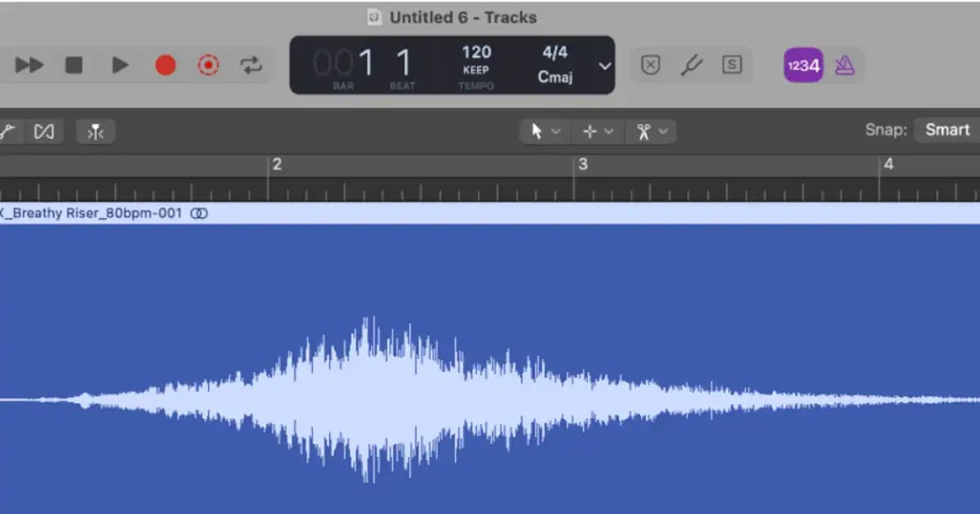Click the document icon beside window title
This screenshot has width=980, height=514.
click(375, 16)
